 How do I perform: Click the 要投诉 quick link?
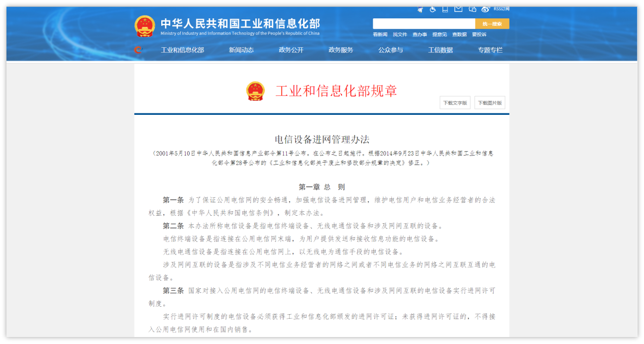point(479,34)
